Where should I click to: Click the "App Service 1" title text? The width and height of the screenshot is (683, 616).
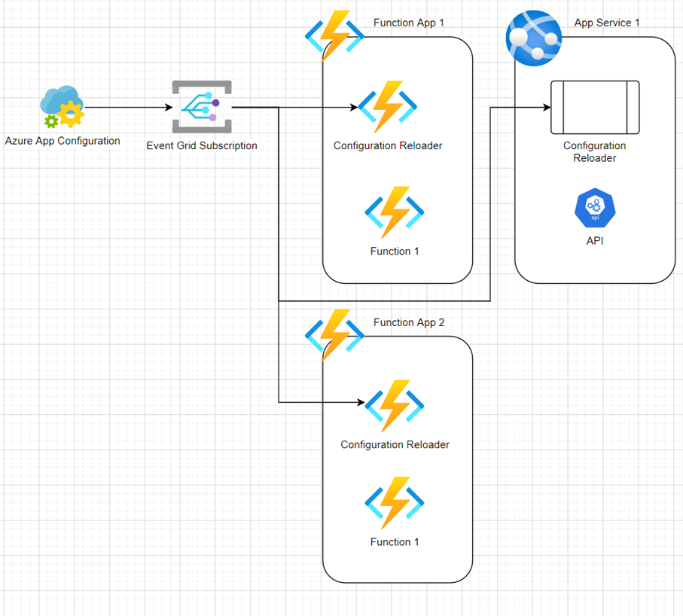pyautogui.click(x=607, y=23)
